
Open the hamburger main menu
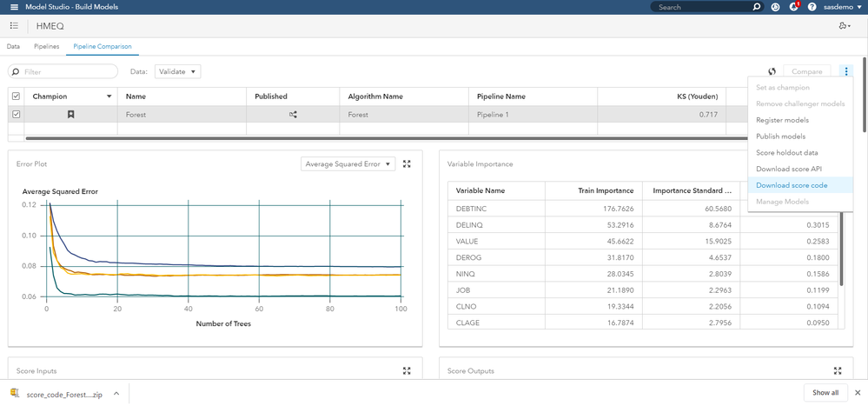coord(13,7)
